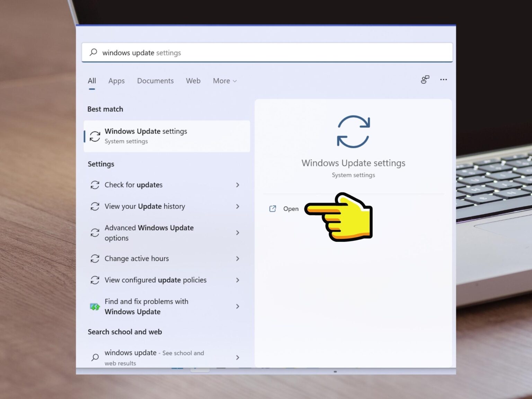Click the sync icon beside Advanced Windows Update options

(95, 233)
